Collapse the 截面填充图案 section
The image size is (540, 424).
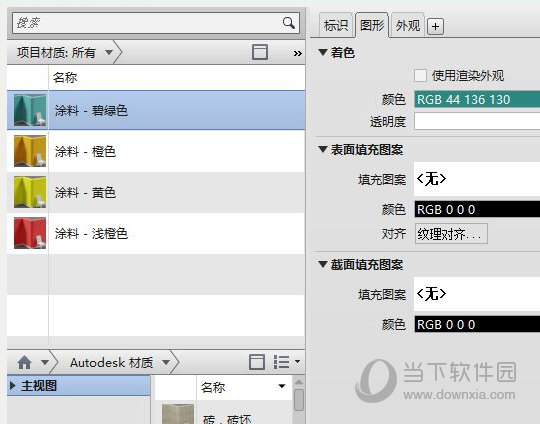(323, 265)
